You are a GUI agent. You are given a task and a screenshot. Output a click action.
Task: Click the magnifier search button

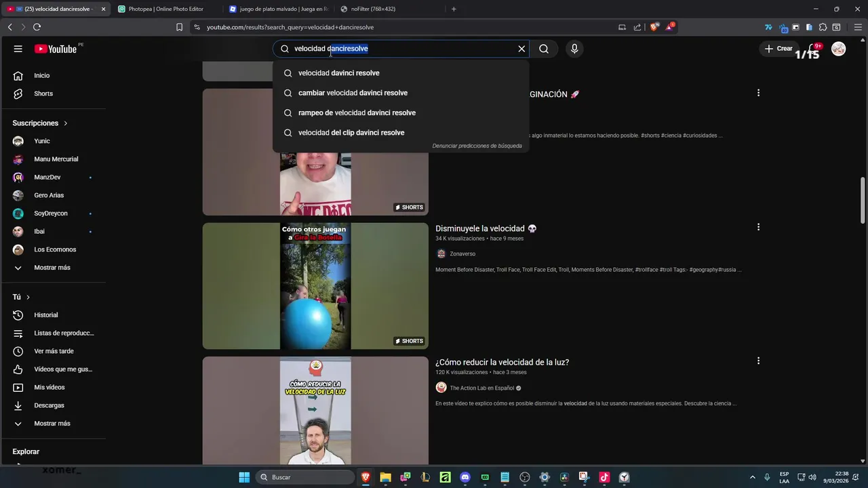pyautogui.click(x=544, y=49)
